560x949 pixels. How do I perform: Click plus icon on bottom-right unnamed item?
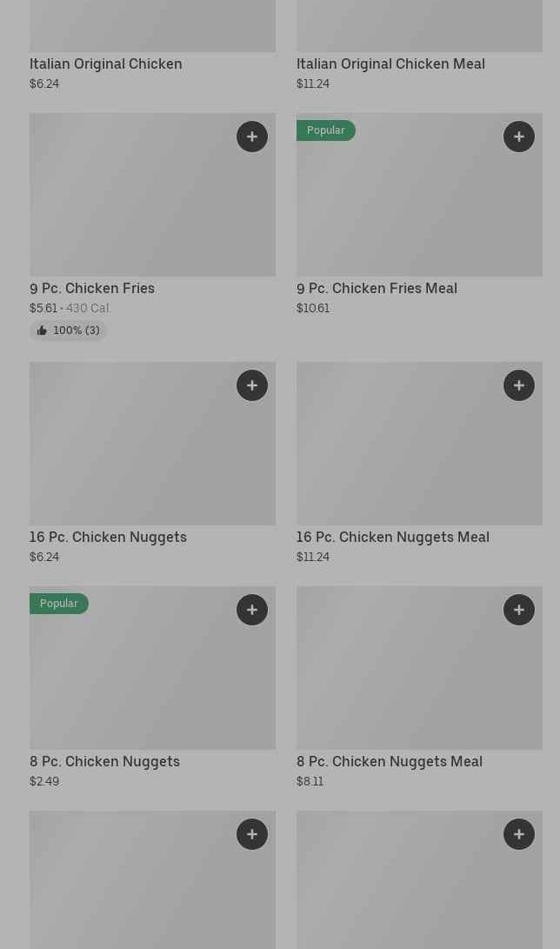click(519, 834)
